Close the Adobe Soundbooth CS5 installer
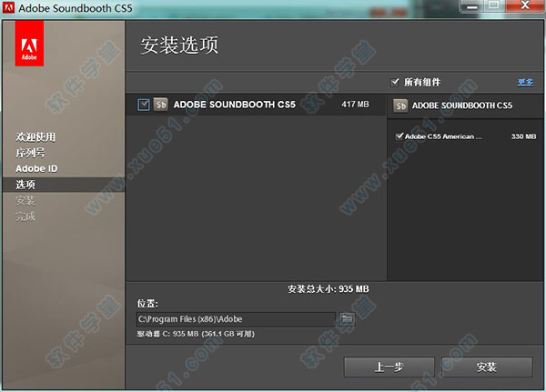 point(525,5)
